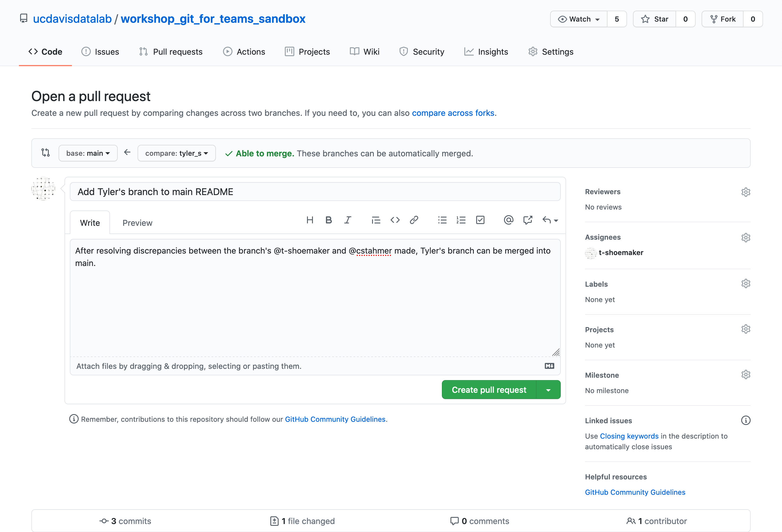Toggle bold formatting in the editor toolbar
Screen dimensions: 782x532
[x=329, y=220]
